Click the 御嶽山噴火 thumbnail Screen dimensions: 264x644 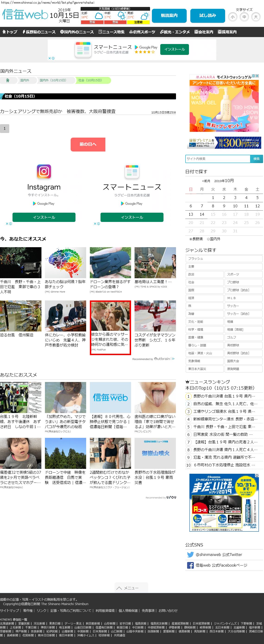[155, 453]
